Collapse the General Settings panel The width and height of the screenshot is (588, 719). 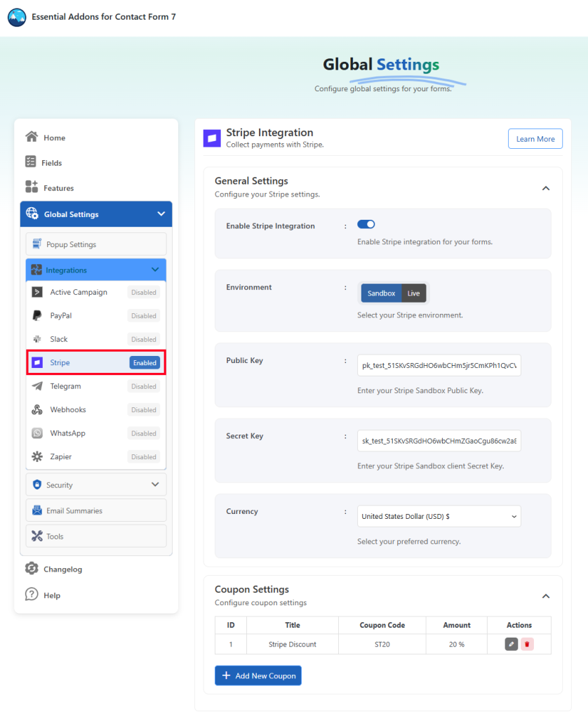[x=546, y=188]
